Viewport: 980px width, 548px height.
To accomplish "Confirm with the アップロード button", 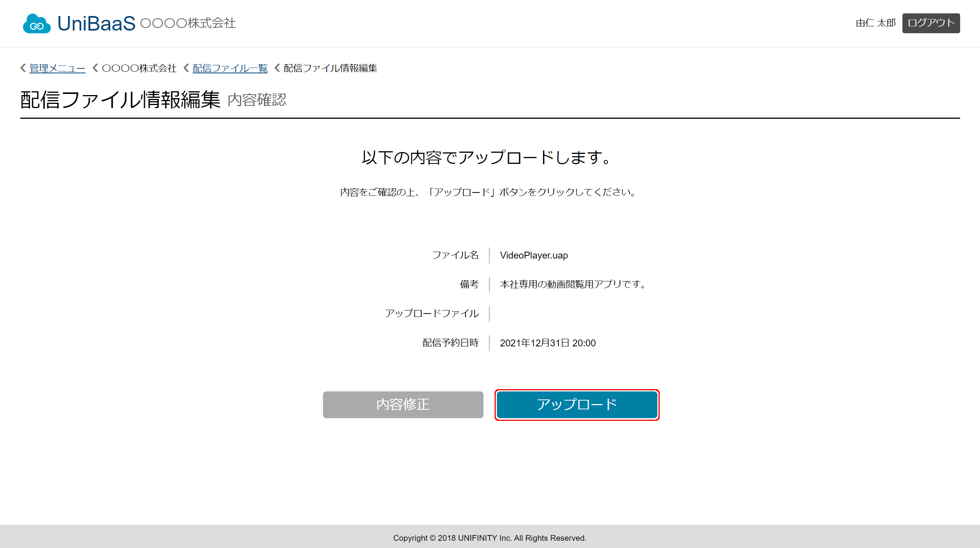I will tap(577, 404).
